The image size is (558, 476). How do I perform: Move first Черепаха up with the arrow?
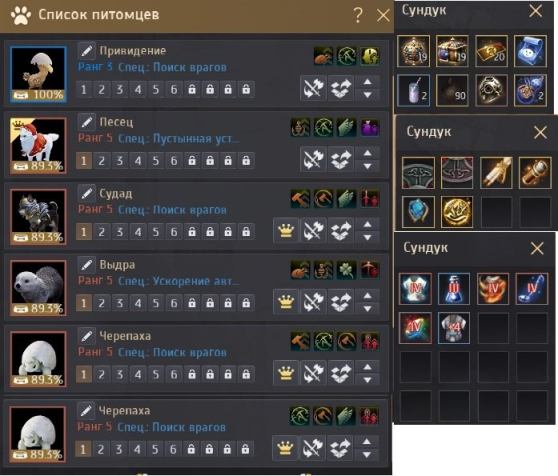point(368,367)
